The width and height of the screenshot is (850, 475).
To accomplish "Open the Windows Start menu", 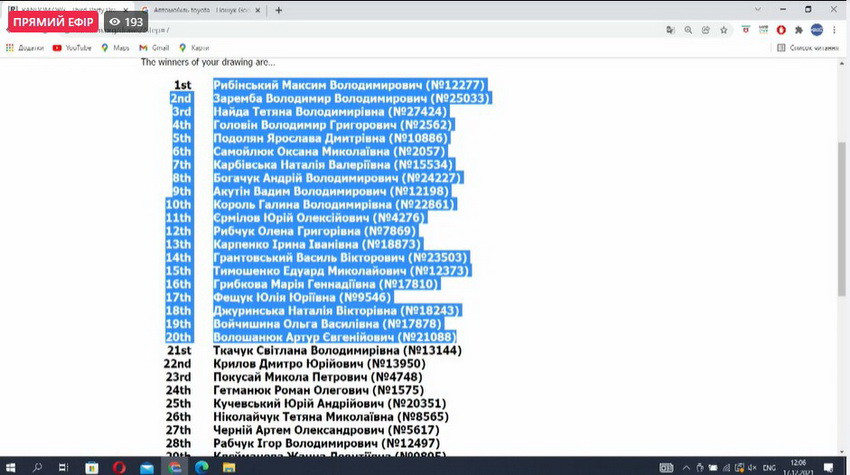I will click(11, 467).
